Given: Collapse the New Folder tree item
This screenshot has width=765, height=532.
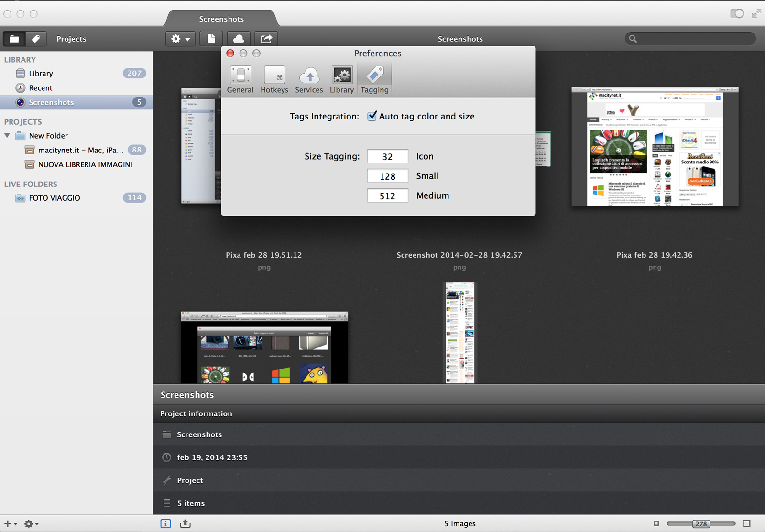Looking at the screenshot, I should (x=7, y=136).
